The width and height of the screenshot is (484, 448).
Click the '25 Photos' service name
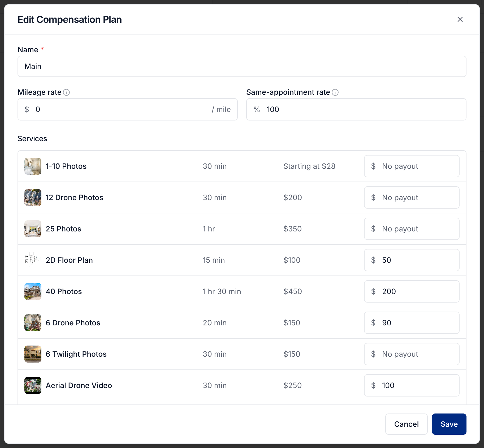pos(63,229)
